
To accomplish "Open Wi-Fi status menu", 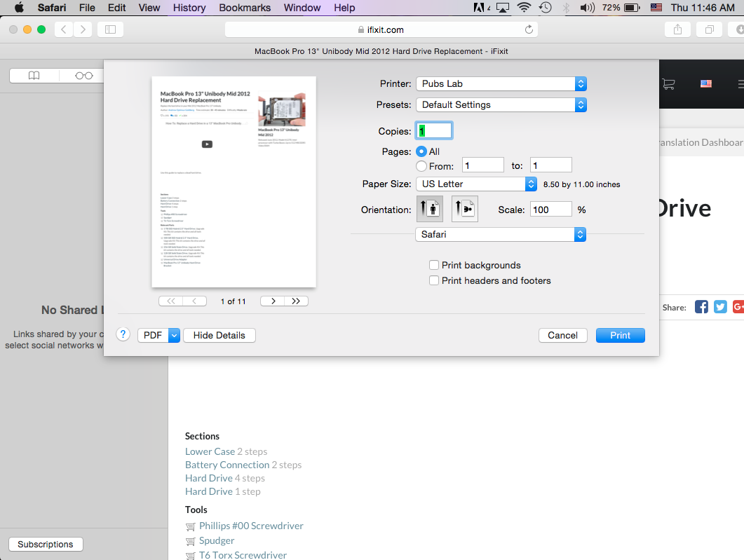I will [524, 8].
